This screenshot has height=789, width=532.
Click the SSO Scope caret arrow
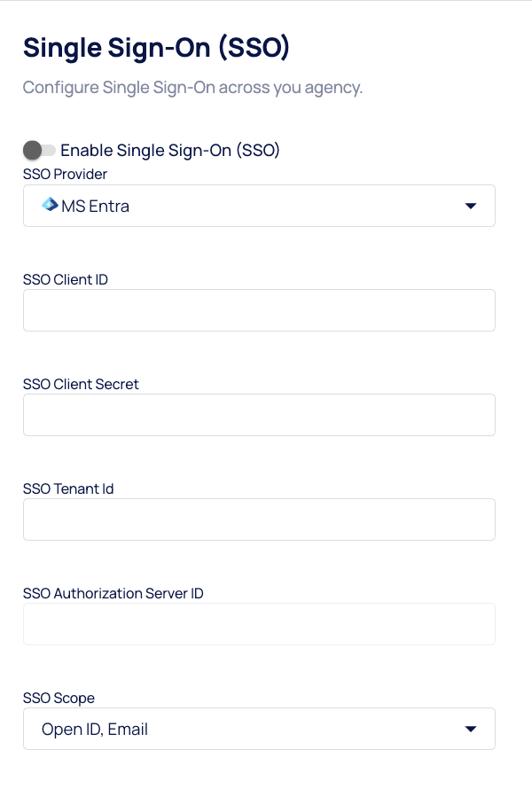pyautogui.click(x=471, y=730)
